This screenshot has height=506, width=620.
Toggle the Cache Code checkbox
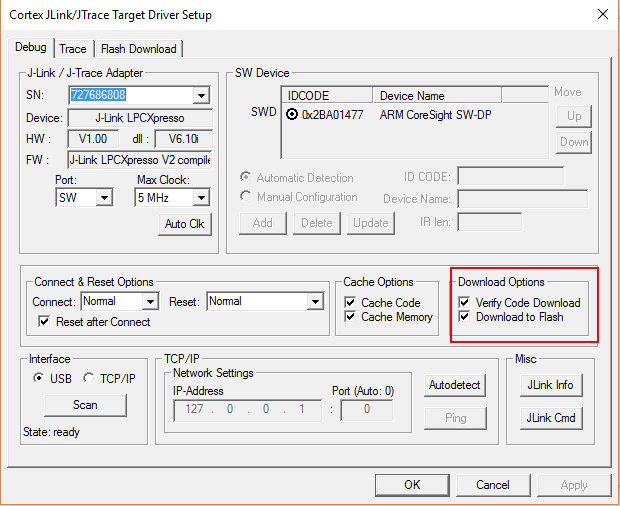(x=350, y=303)
